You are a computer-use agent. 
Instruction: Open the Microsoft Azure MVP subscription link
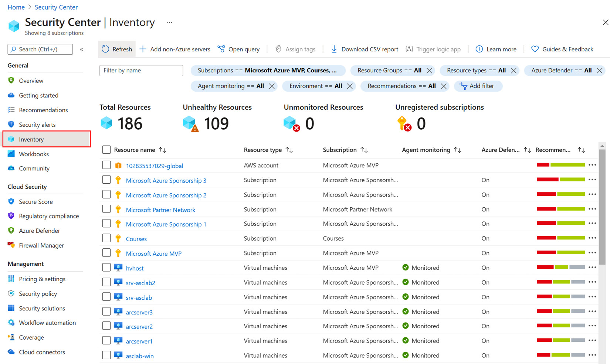tap(153, 254)
